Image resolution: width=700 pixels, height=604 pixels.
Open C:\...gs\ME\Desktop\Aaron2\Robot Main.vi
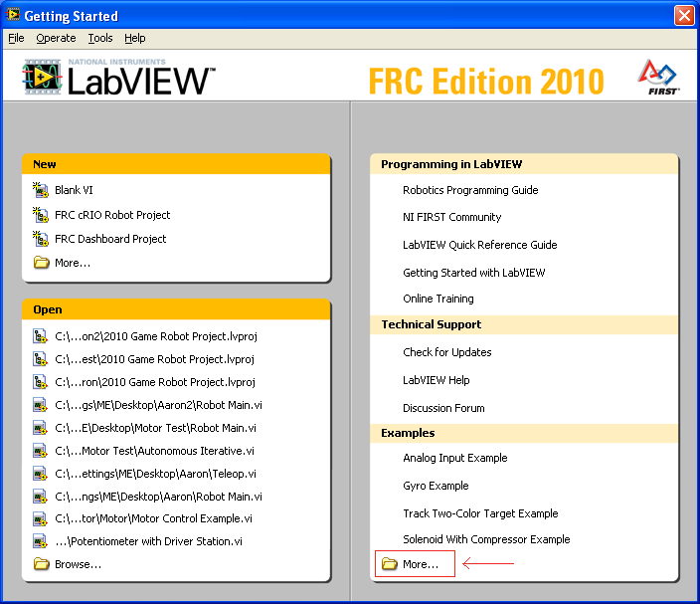click(158, 405)
